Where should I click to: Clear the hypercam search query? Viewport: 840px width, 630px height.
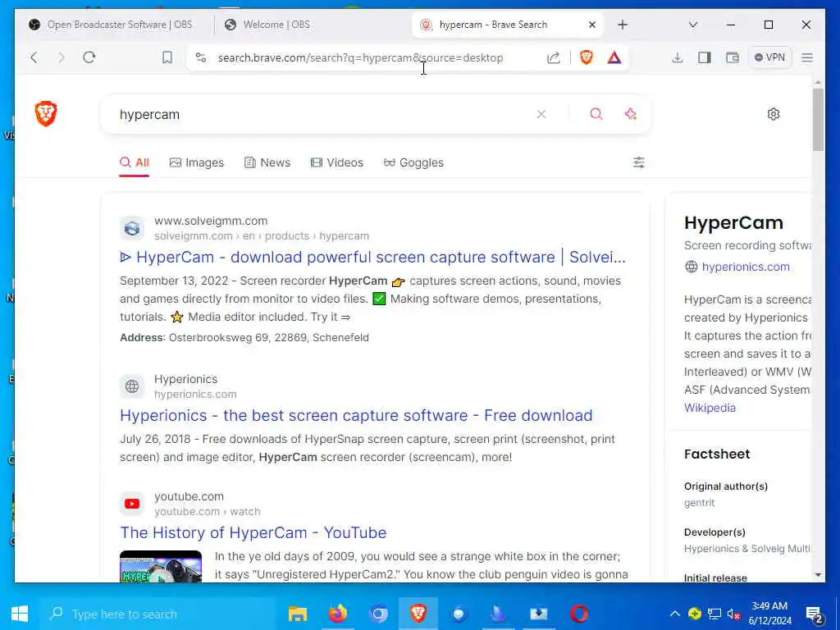(541, 114)
